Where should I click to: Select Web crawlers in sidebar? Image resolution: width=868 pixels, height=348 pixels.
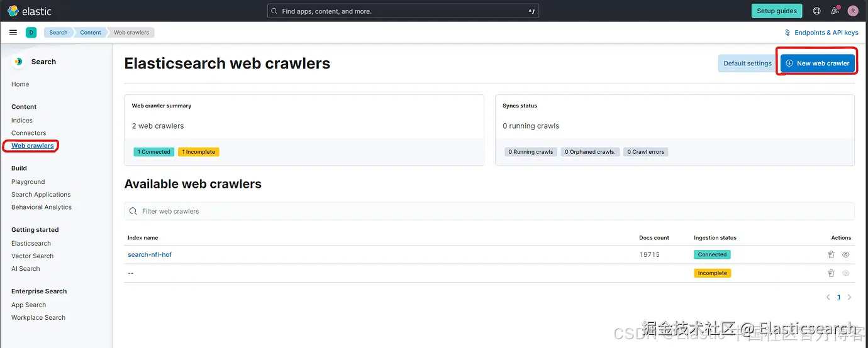[x=33, y=146]
